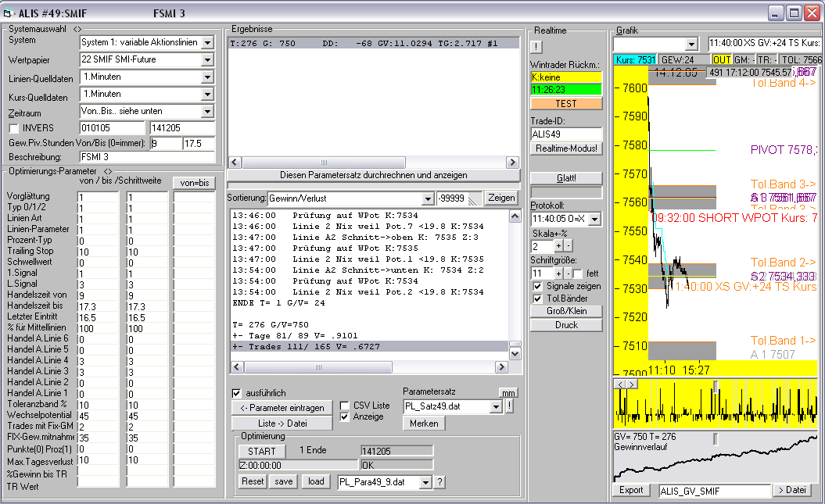Viewport: 825px width, 504px height.
Task: Expand the Sortierung 'Gewinn/Verlust' dropdown
Action: (x=426, y=198)
